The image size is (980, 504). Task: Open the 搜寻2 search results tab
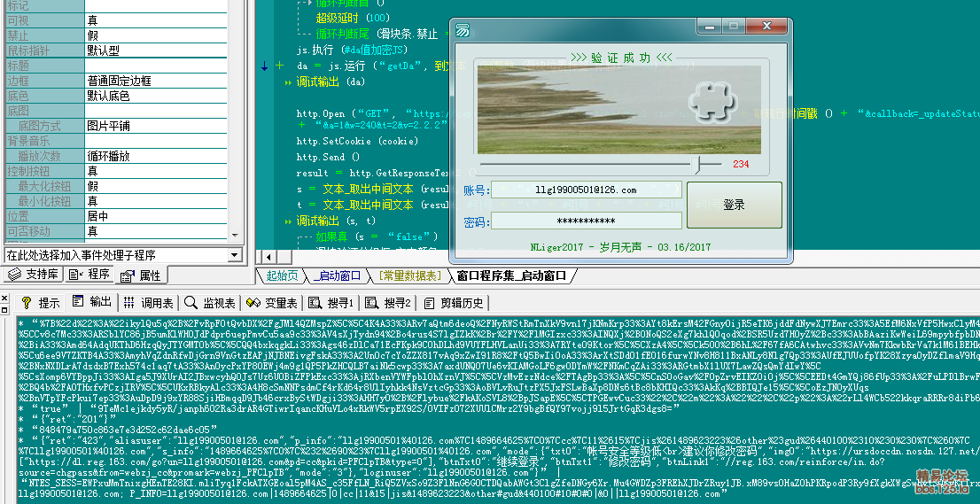click(x=389, y=303)
